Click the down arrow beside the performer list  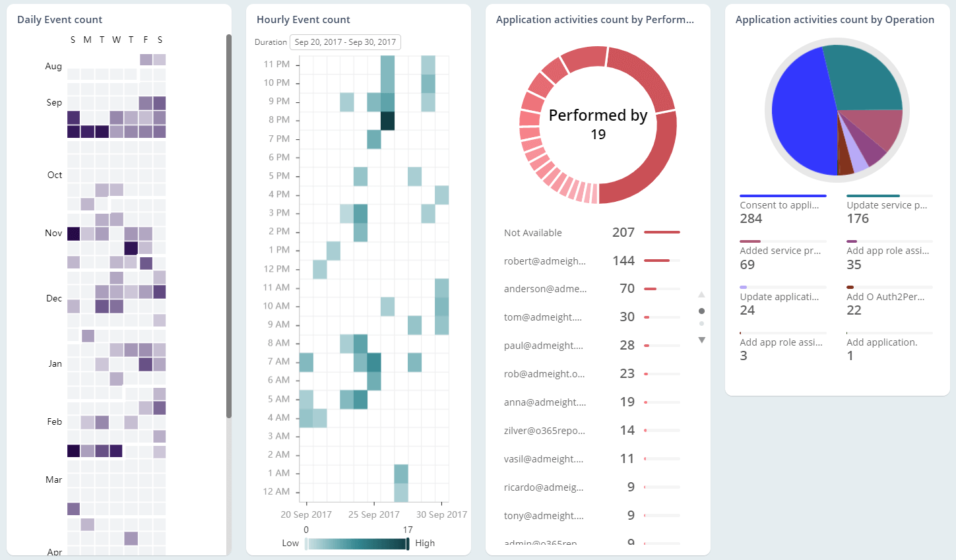coord(701,340)
